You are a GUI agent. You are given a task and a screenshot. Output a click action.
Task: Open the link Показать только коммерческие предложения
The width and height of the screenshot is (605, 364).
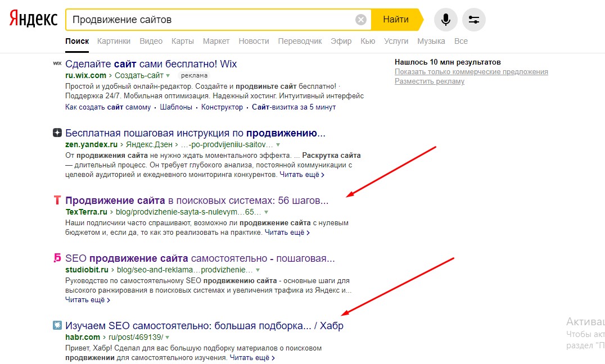[470, 72]
